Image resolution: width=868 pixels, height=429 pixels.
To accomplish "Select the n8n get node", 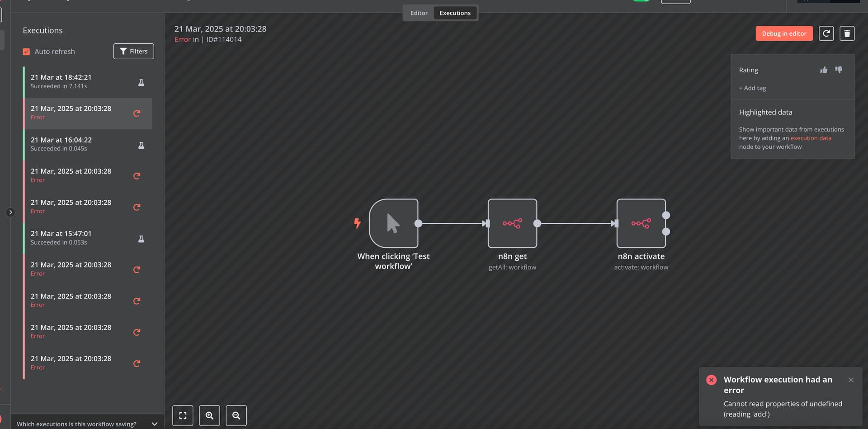I will 512,223.
